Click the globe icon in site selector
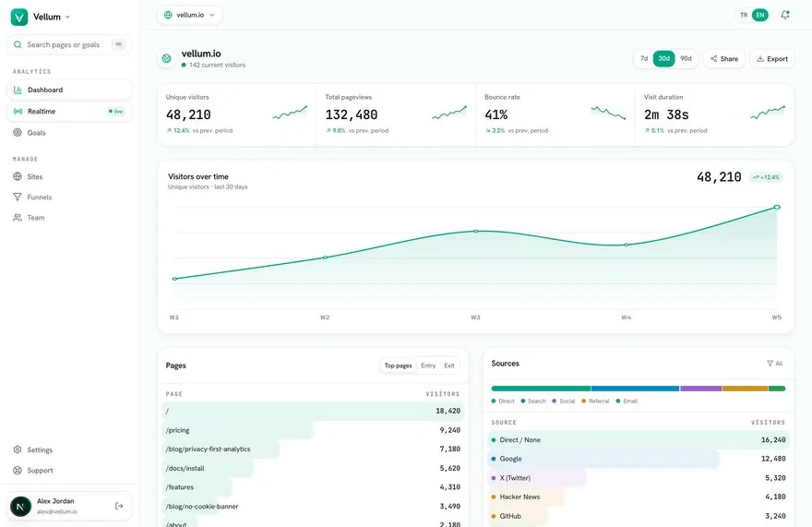The height and width of the screenshot is (527, 812). pos(168,15)
